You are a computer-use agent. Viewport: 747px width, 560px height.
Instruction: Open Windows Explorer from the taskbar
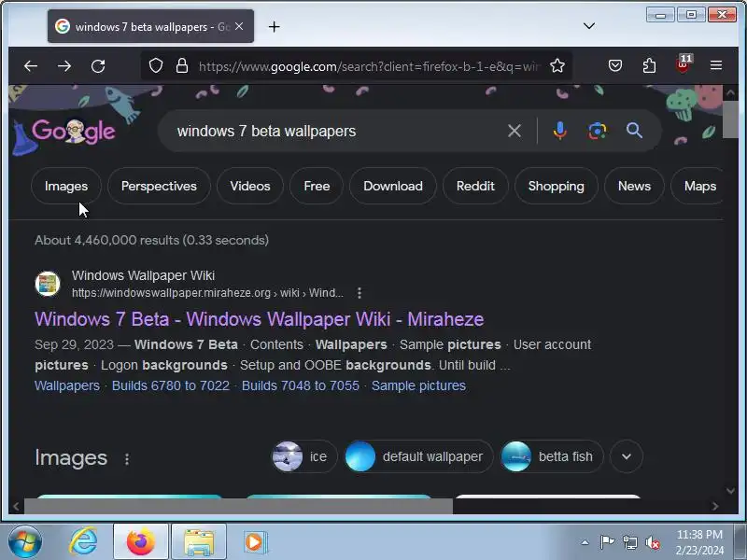pyautogui.click(x=199, y=541)
